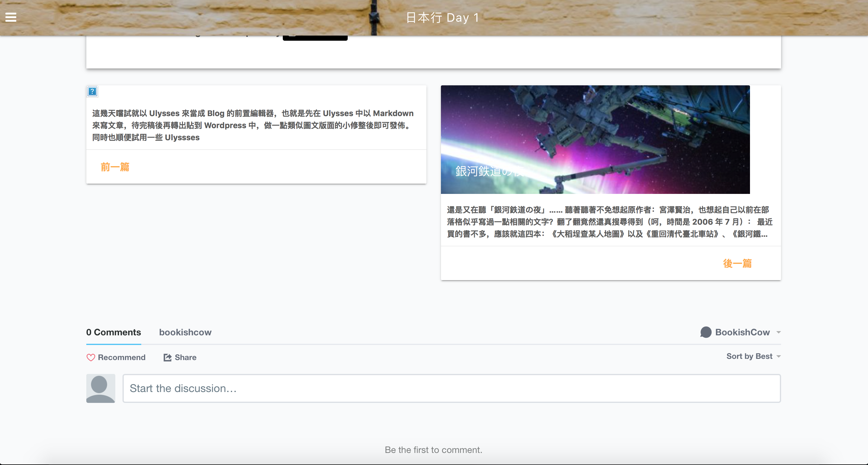Click the 宮澤賢治 post excerpt text
Screen dimensions: 868x465
coord(609,222)
